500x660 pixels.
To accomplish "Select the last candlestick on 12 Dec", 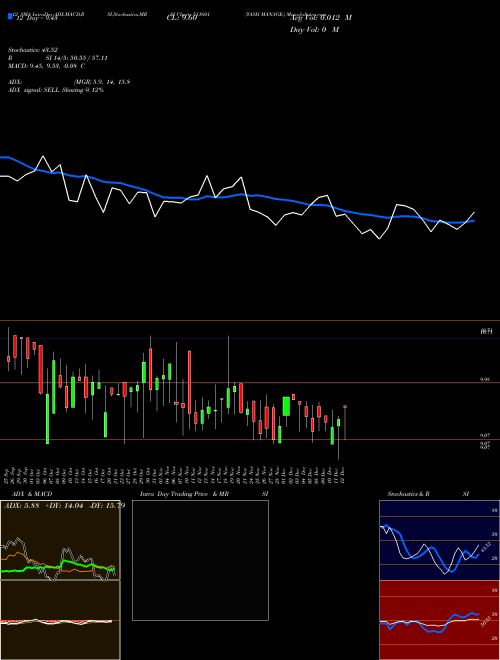I will click(345, 423).
